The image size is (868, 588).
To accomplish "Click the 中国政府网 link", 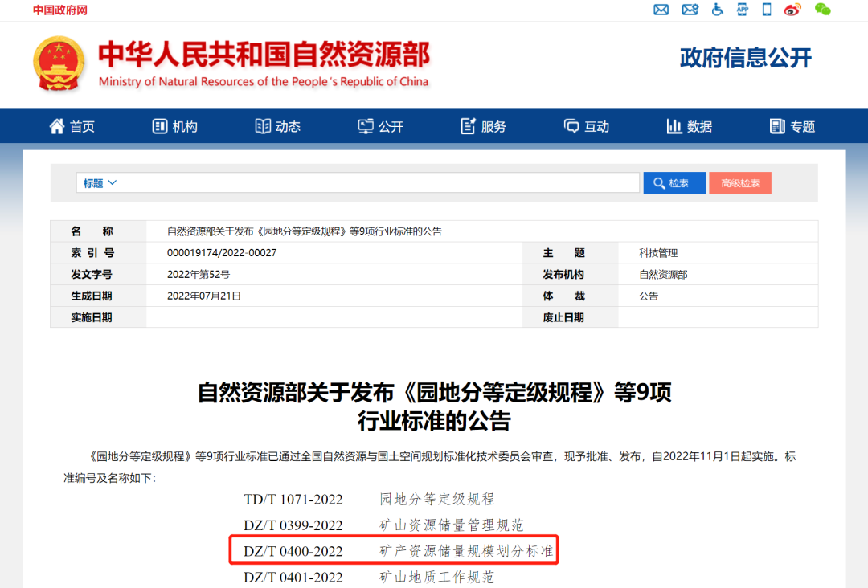I will point(60,10).
